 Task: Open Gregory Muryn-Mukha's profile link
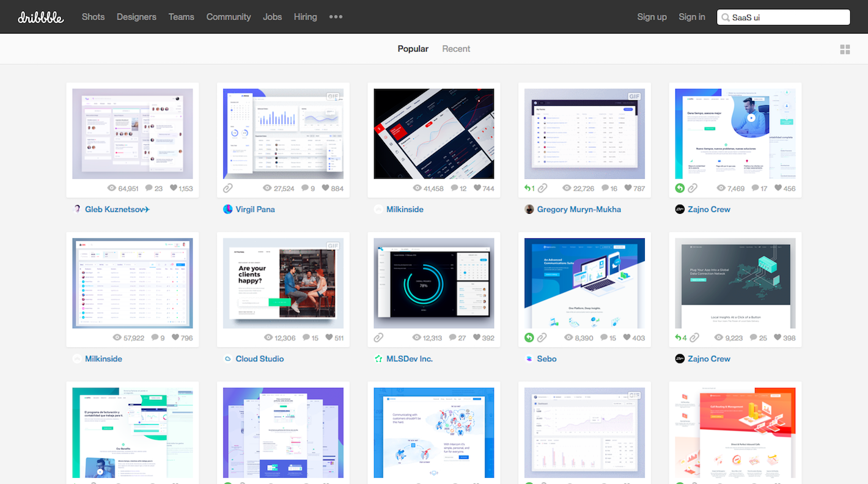pos(578,209)
